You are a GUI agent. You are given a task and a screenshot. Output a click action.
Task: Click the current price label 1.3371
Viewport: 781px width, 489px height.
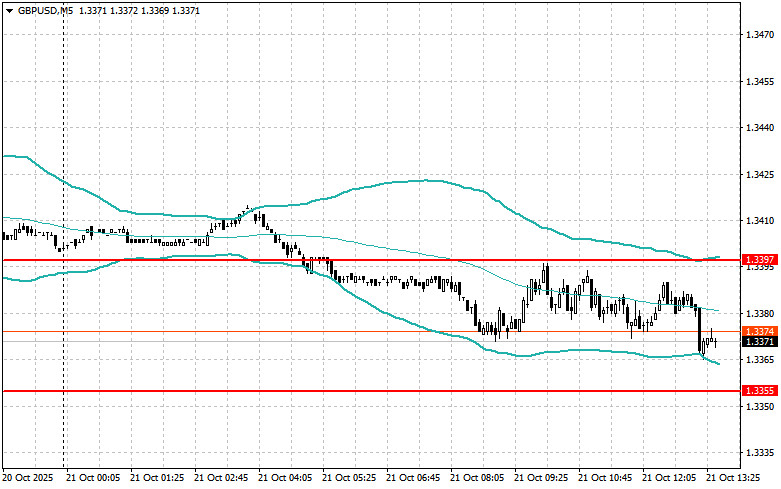[x=760, y=342]
